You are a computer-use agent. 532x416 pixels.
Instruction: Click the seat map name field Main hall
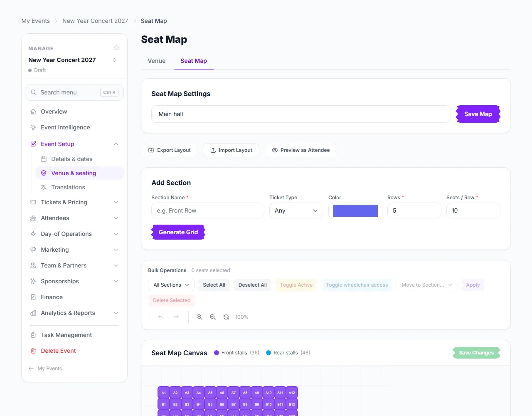pos(301,114)
